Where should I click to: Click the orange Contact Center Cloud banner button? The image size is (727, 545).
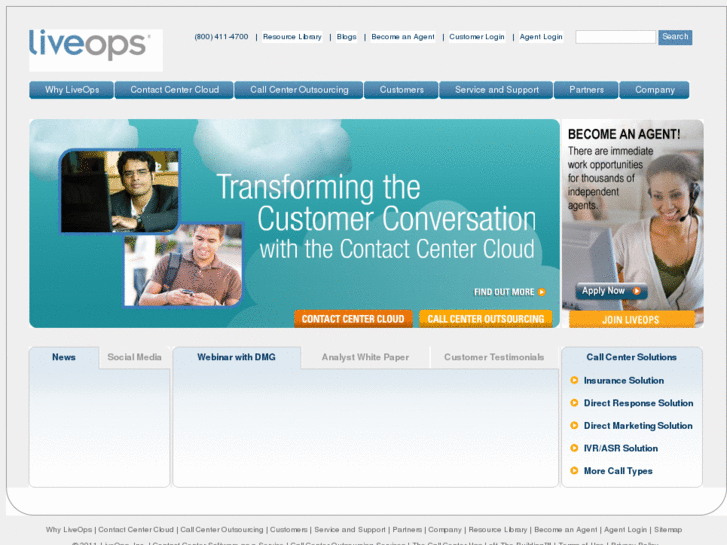[353, 319]
